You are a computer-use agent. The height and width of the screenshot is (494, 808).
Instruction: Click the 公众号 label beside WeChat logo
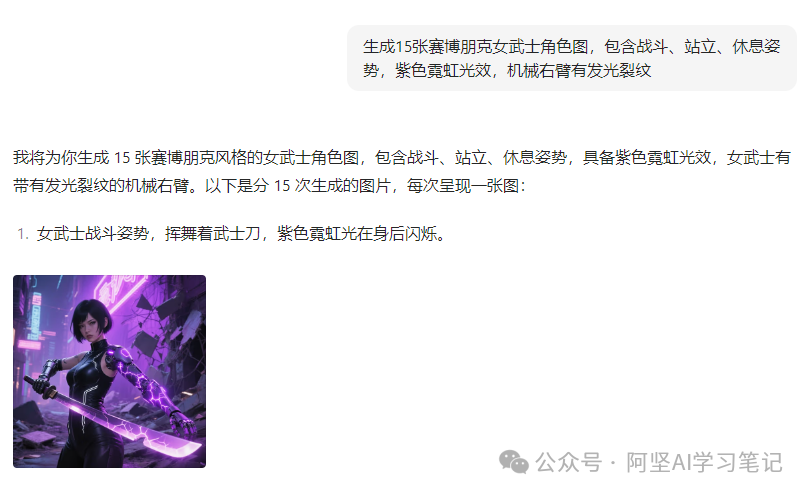click(568, 462)
